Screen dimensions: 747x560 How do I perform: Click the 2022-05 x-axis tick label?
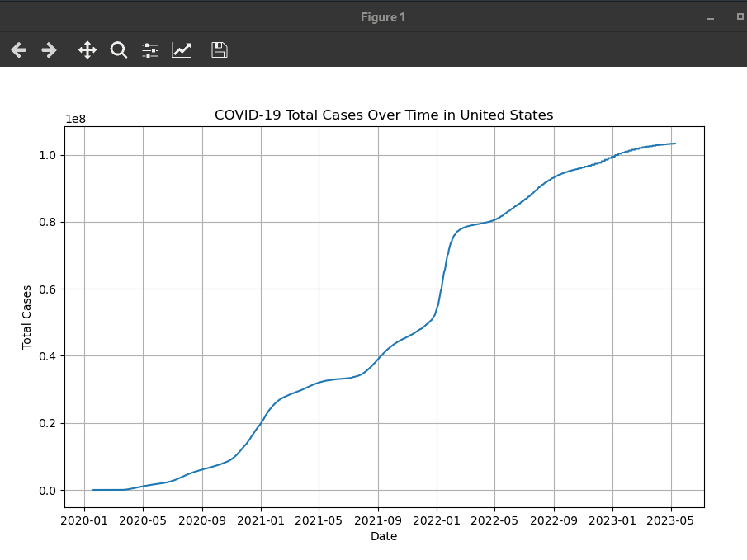coord(494,520)
